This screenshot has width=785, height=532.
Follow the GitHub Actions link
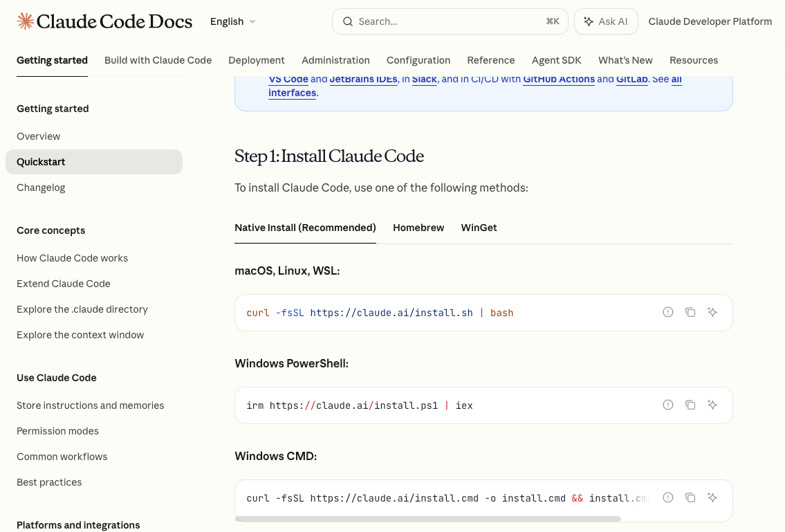(x=559, y=79)
